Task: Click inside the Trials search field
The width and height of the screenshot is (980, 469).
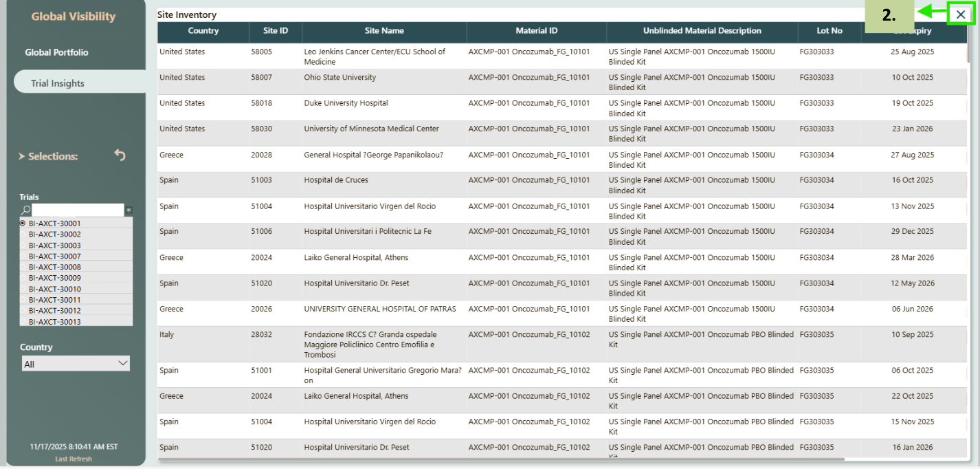Action: point(77,210)
